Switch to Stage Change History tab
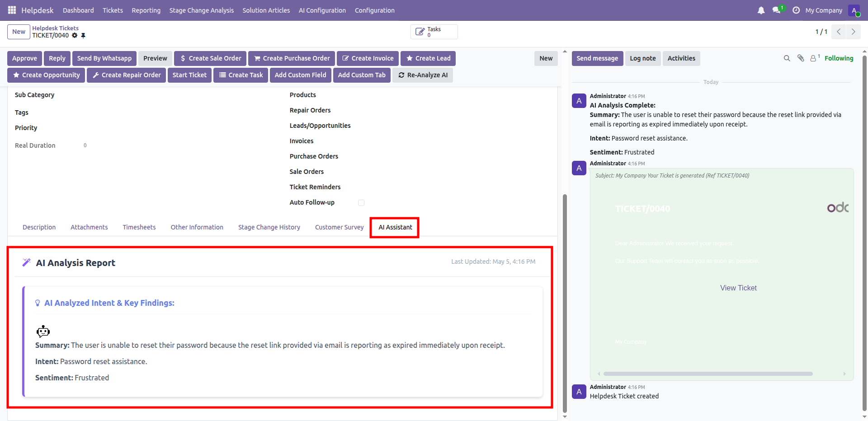This screenshot has width=868, height=421. pyautogui.click(x=269, y=227)
